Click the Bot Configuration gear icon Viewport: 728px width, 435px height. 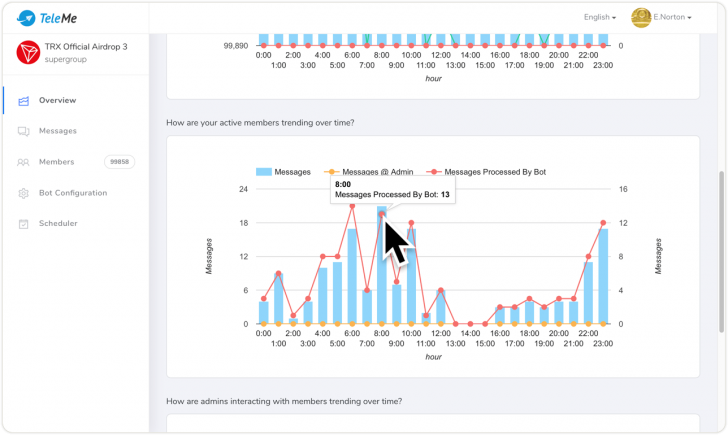(x=23, y=193)
